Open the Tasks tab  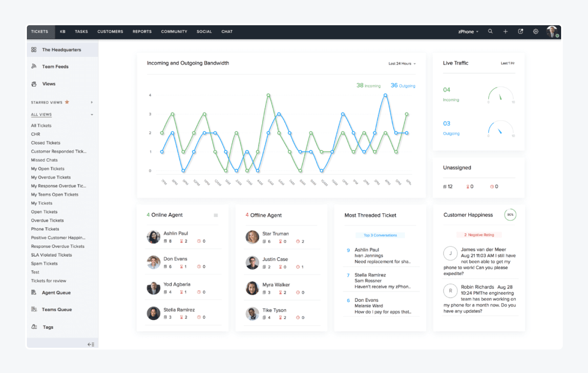coord(81,32)
